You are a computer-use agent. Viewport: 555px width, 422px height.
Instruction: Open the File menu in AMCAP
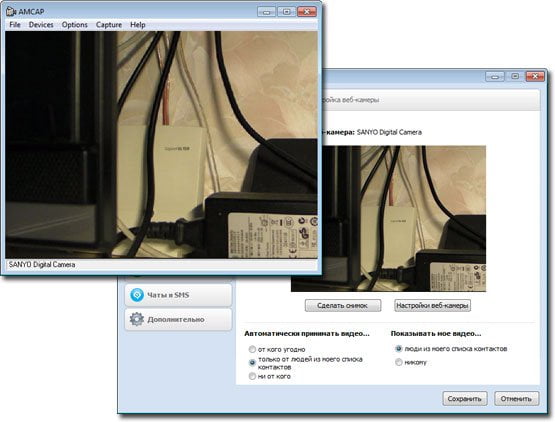(x=15, y=25)
